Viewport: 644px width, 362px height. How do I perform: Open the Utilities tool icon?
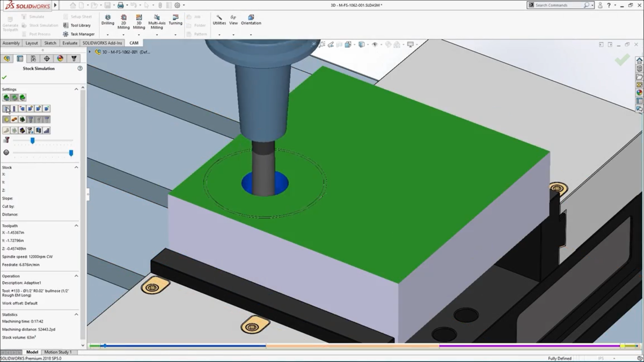pos(219,17)
